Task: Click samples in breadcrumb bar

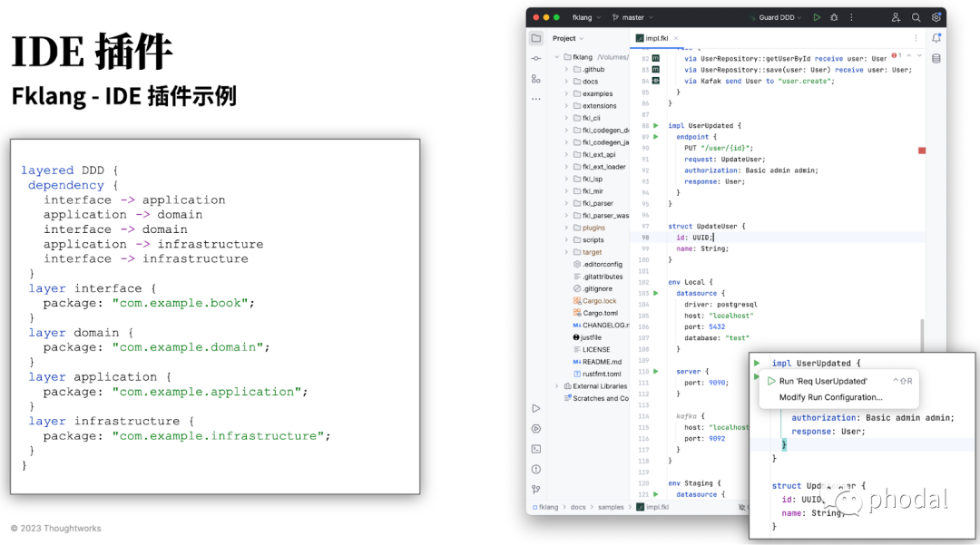Action: (x=611, y=507)
